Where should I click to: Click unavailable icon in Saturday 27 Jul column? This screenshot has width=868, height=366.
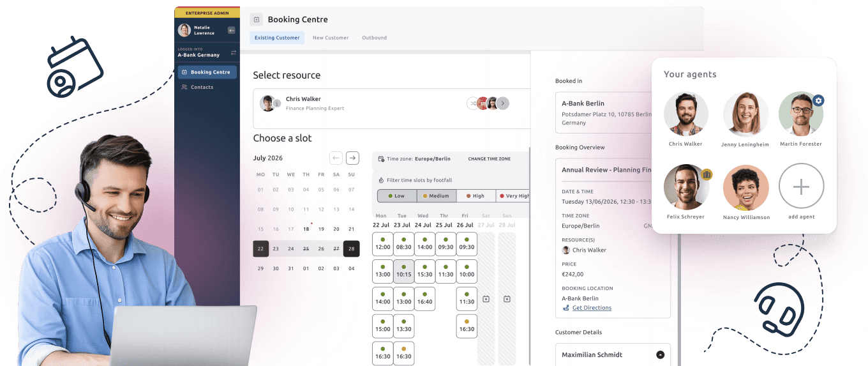tap(486, 299)
